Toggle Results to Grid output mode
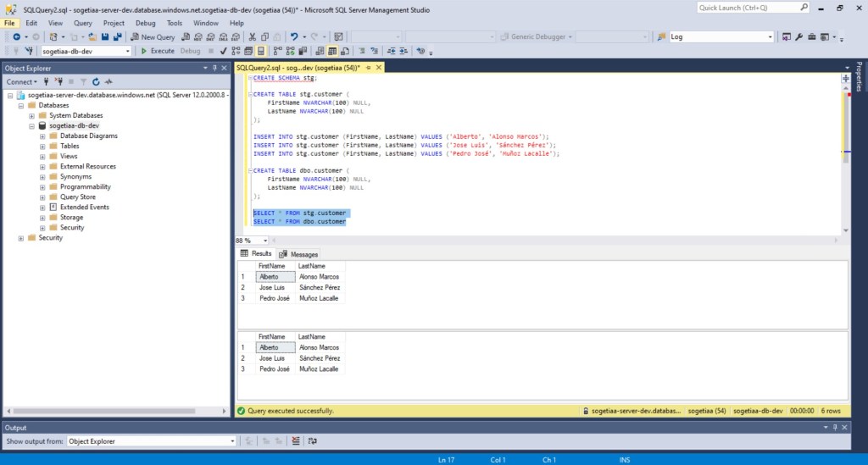 click(x=333, y=51)
